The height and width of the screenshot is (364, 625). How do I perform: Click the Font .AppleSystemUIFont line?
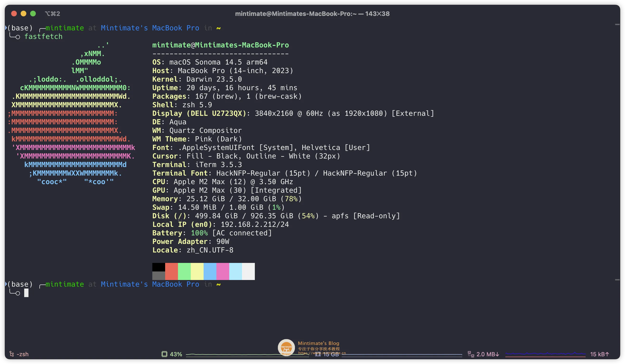click(261, 148)
